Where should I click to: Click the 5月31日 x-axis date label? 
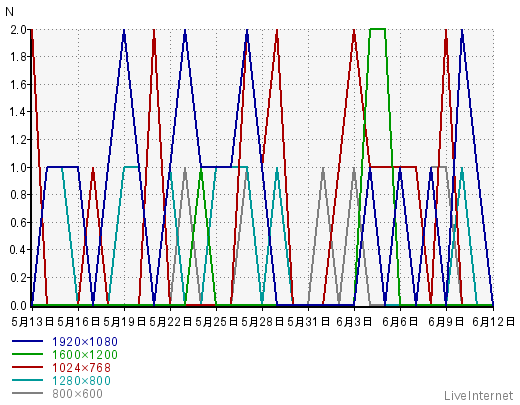(308, 322)
